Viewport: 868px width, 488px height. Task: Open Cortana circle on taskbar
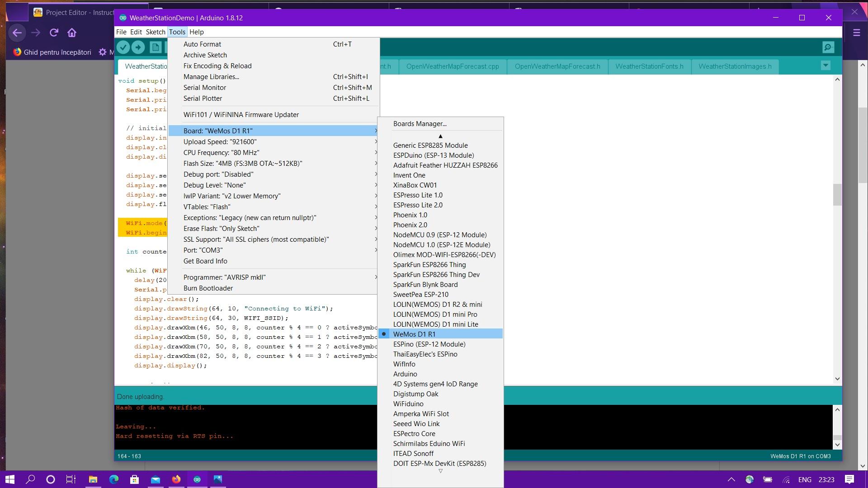tap(51, 479)
